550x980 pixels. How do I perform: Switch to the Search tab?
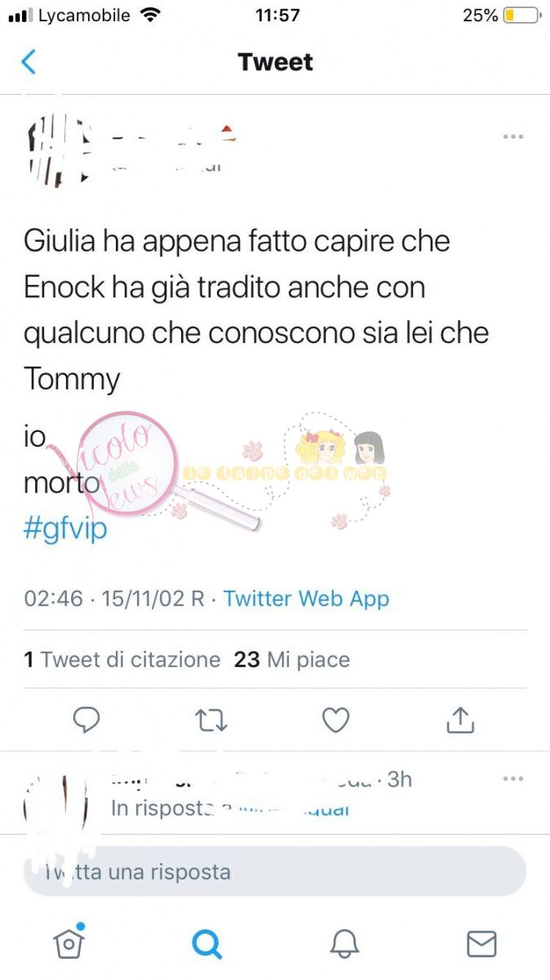point(206,944)
